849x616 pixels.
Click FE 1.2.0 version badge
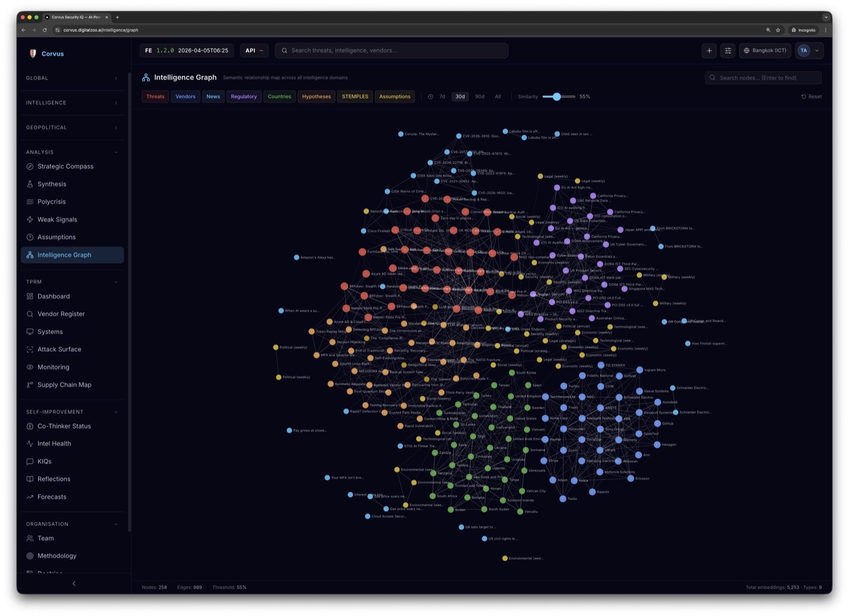[x=187, y=51]
